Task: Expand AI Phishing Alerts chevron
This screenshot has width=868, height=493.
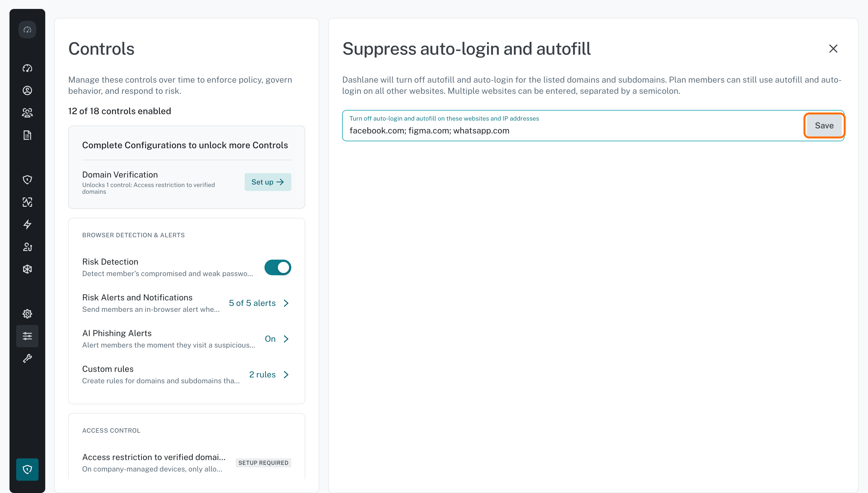Action: click(286, 339)
